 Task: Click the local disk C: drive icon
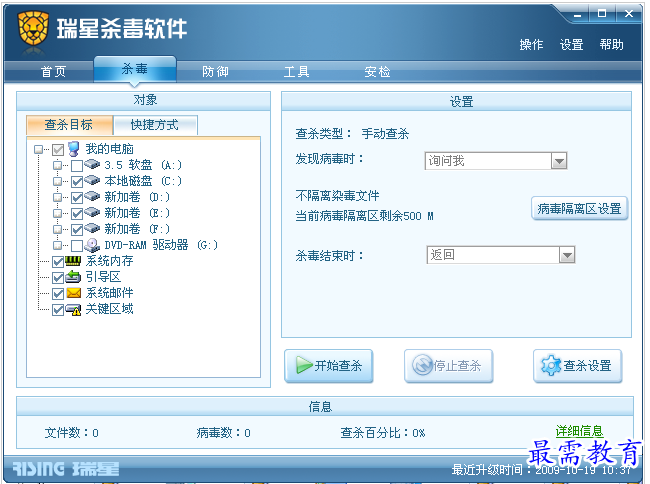click(92, 181)
